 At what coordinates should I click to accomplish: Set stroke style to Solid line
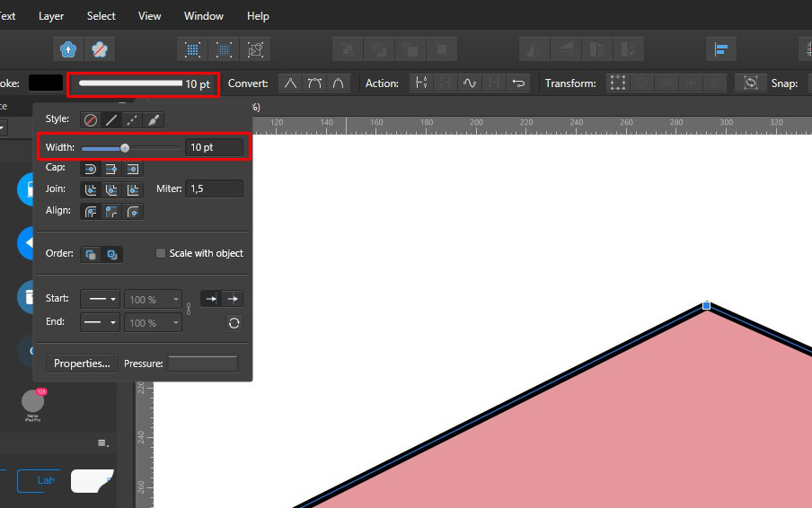(111, 120)
